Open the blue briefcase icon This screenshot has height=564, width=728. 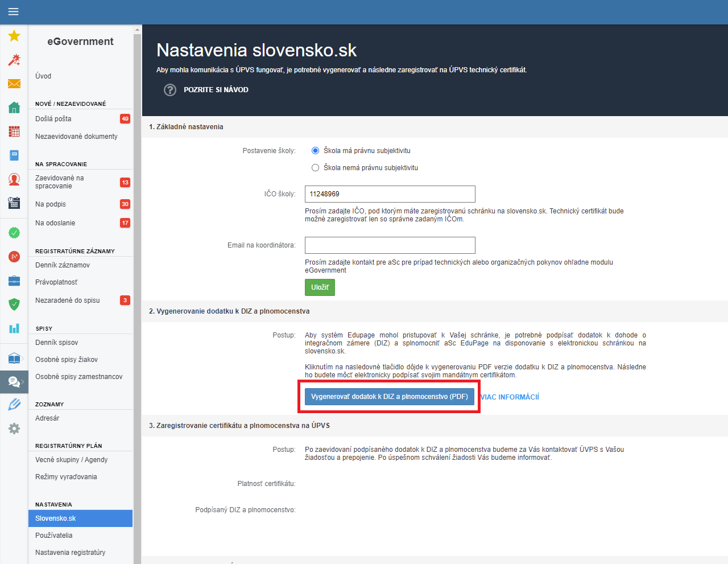14,281
